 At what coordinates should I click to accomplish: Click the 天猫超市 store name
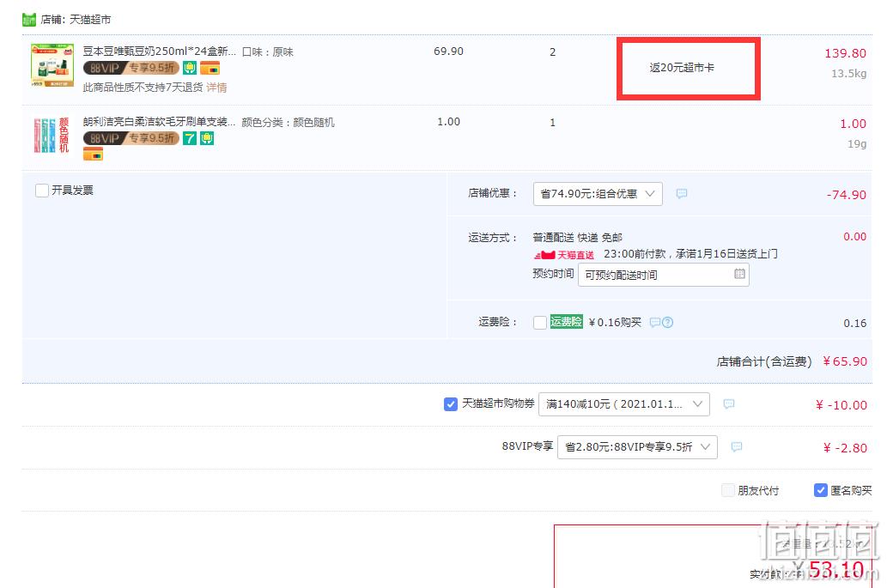[x=90, y=20]
